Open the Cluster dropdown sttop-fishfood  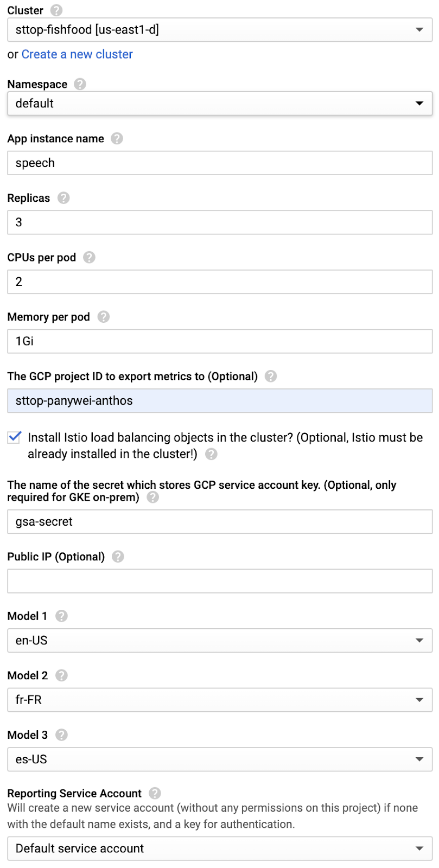click(x=219, y=30)
